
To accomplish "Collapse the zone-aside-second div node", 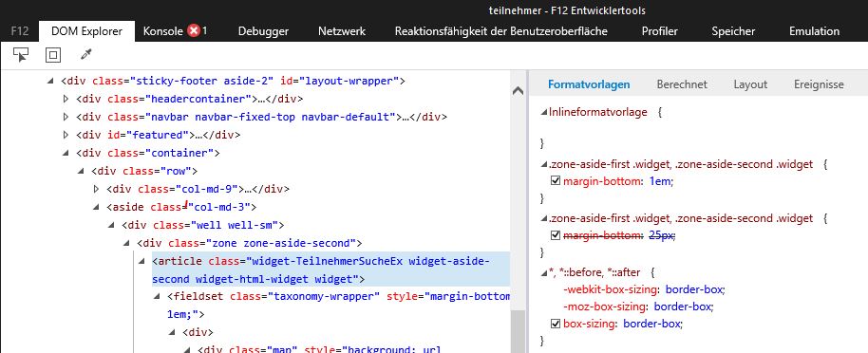I will [x=126, y=243].
